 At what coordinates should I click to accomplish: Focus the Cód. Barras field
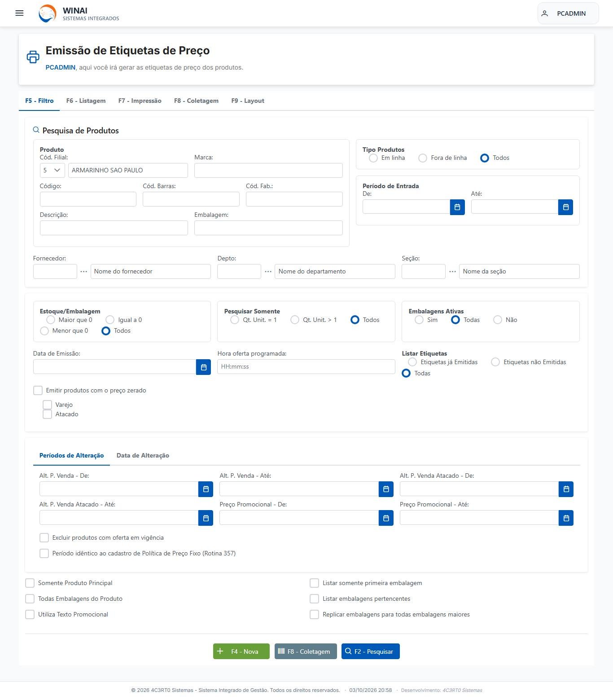(x=191, y=199)
